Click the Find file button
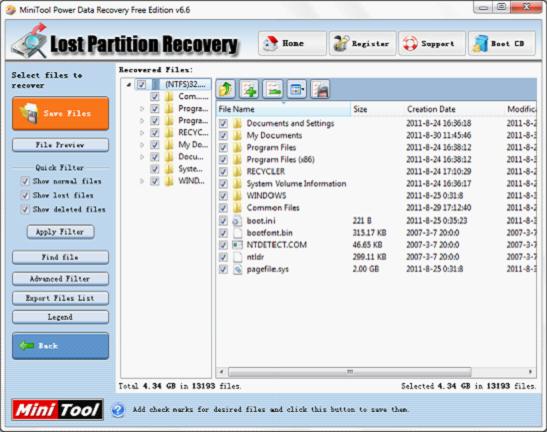Image resolution: width=547 pixels, height=432 pixels. click(60, 258)
